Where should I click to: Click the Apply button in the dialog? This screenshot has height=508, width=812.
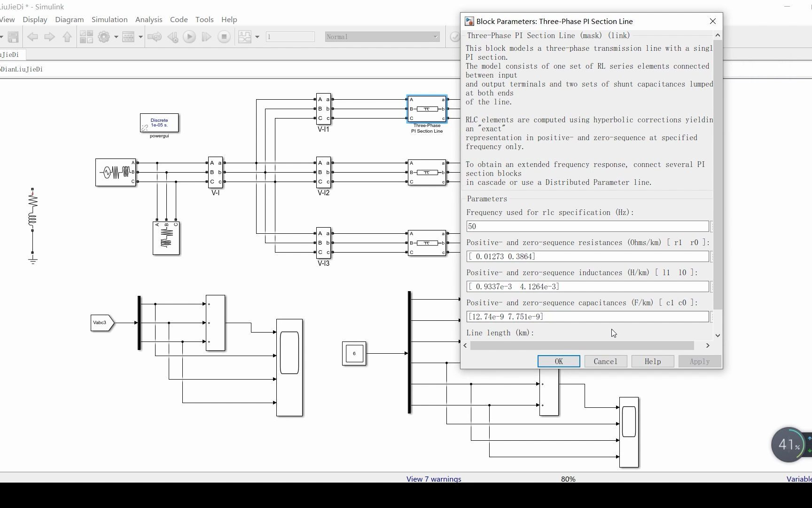tap(700, 361)
